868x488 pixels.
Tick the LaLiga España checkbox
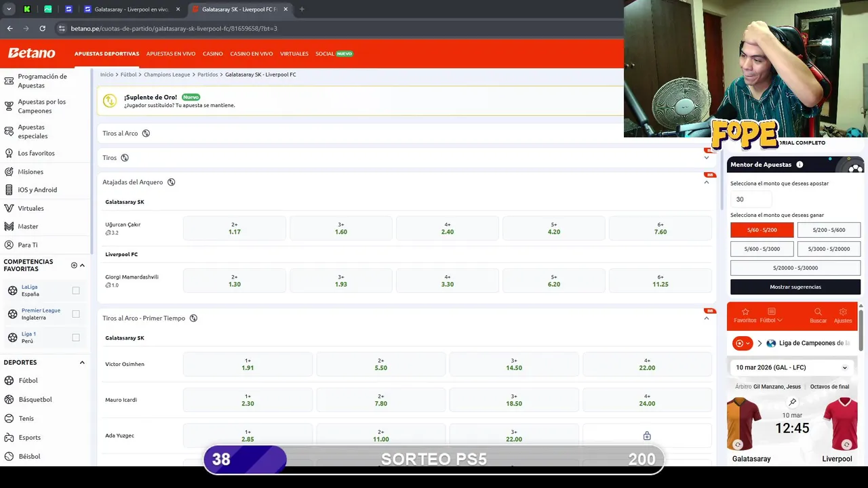[76, 291]
